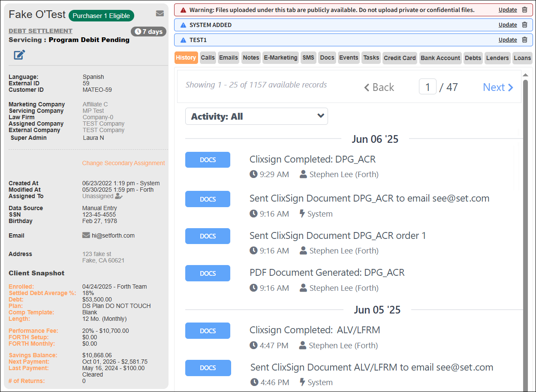Click the page number input field
The width and height of the screenshot is (536, 392).
coord(428,87)
